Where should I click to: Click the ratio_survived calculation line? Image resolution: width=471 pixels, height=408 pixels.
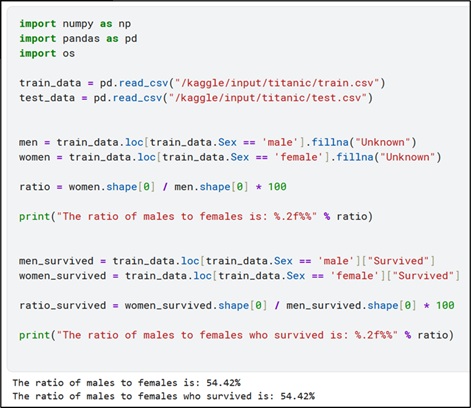point(237,305)
